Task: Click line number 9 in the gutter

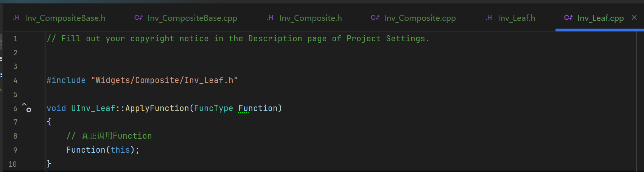Action: click(x=15, y=150)
